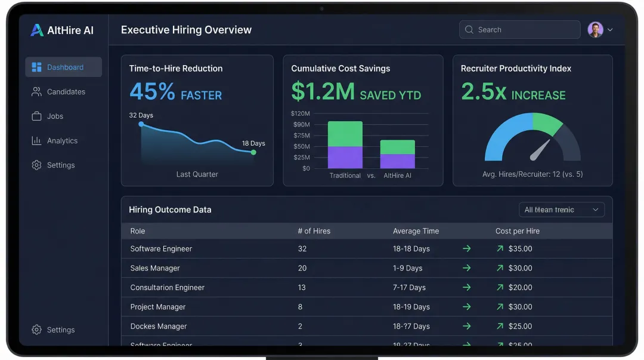Click inside the Search input field
This screenshot has height=360, width=644.
(519, 29)
